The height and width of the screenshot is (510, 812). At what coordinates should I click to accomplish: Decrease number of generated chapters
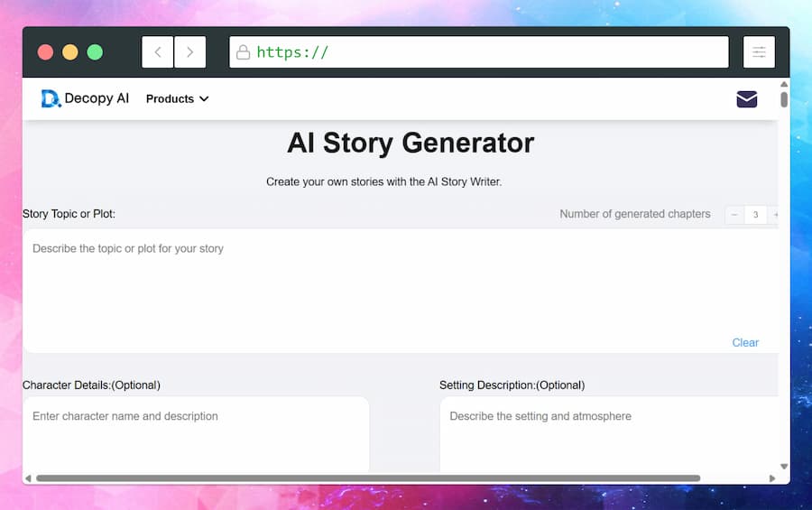(x=734, y=215)
